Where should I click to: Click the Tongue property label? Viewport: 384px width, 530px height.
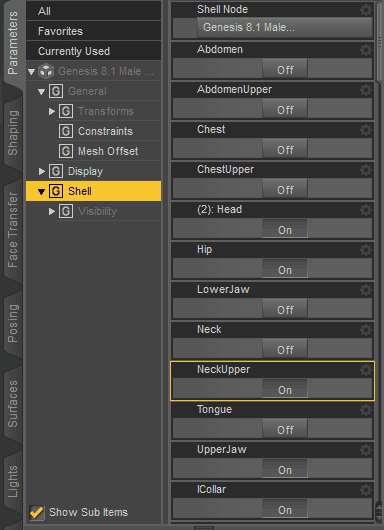[214, 410]
